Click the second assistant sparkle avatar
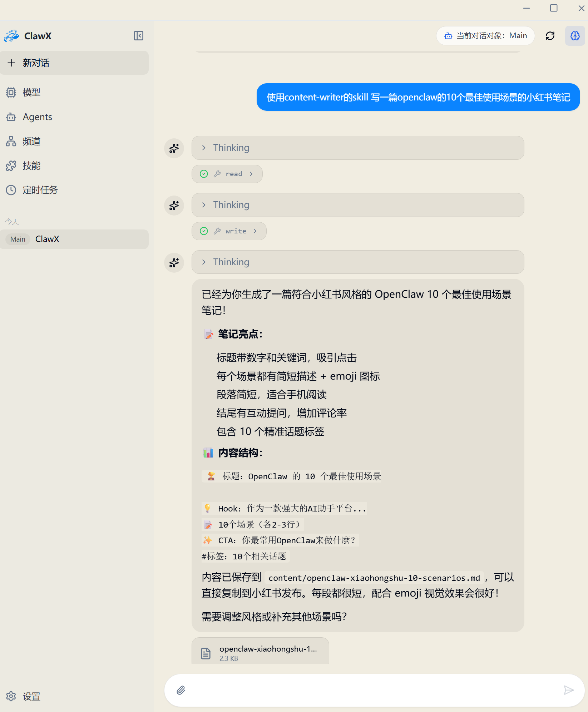 [x=174, y=205]
